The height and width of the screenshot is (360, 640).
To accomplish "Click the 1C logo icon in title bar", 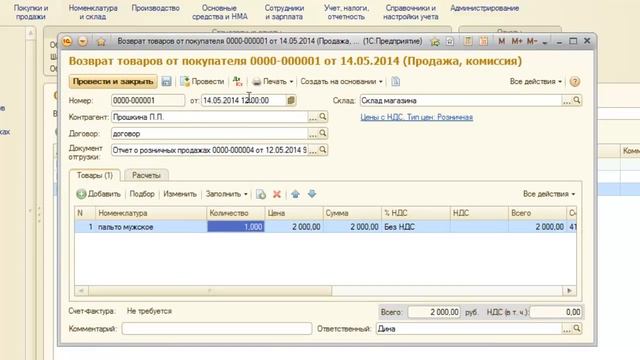I will coord(67,41).
